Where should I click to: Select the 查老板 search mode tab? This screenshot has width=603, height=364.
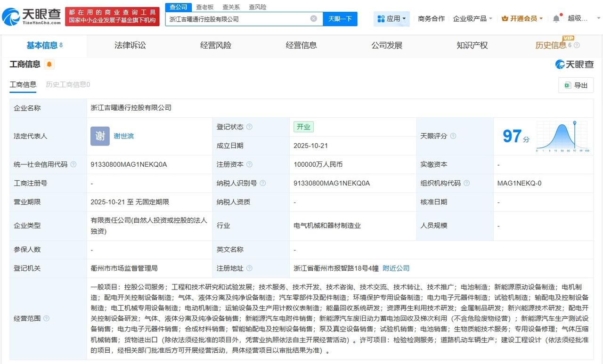pyautogui.click(x=204, y=7)
